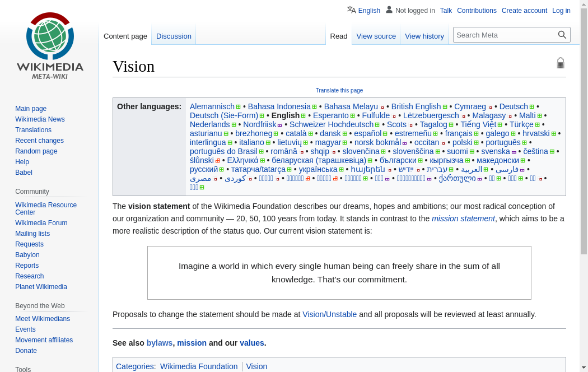
Task: Open the View history tab
Action: tap(424, 36)
